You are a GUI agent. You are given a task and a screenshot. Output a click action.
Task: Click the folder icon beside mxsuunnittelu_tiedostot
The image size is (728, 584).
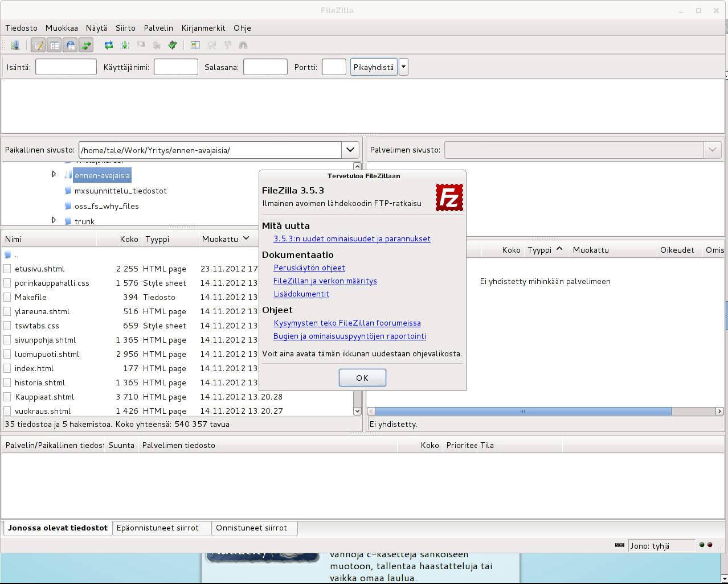point(68,191)
